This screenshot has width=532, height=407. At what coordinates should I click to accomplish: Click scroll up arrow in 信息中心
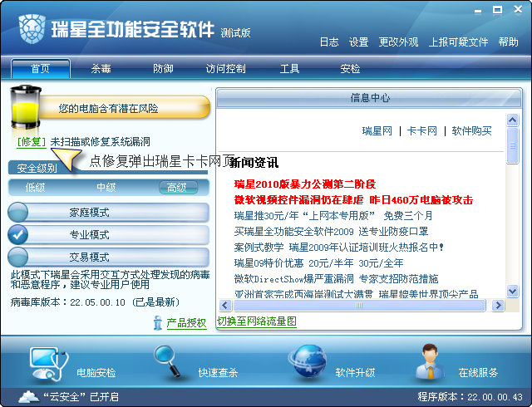[512, 120]
